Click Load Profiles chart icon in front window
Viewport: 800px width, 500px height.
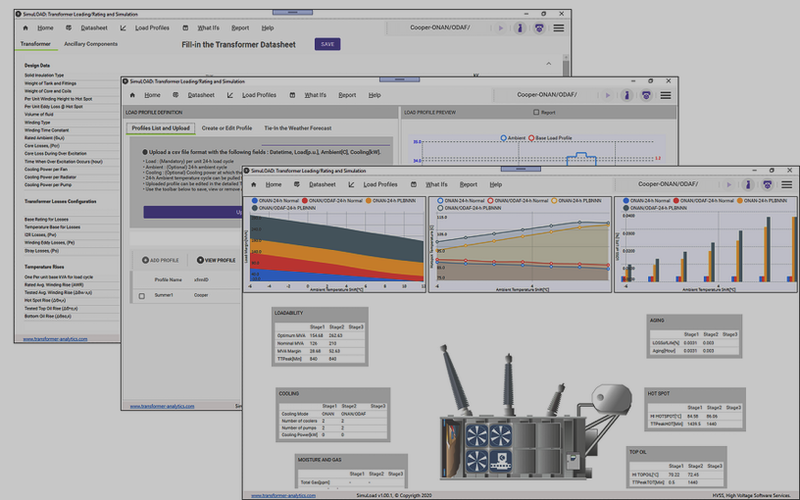pyautogui.click(x=351, y=185)
